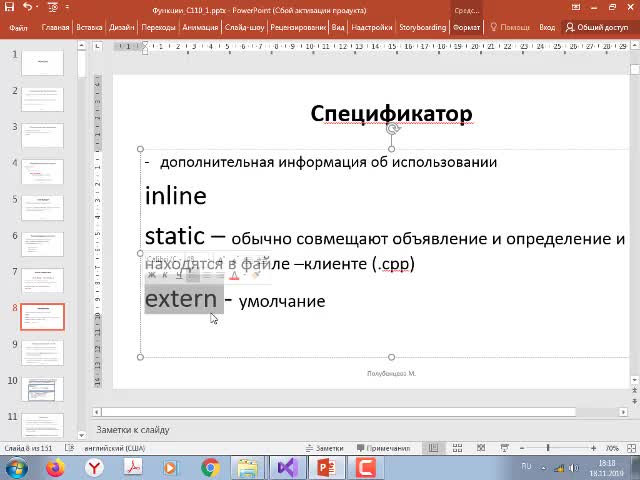Switch to the Главная ribbon tab
The image size is (640, 480).
(x=55, y=27)
